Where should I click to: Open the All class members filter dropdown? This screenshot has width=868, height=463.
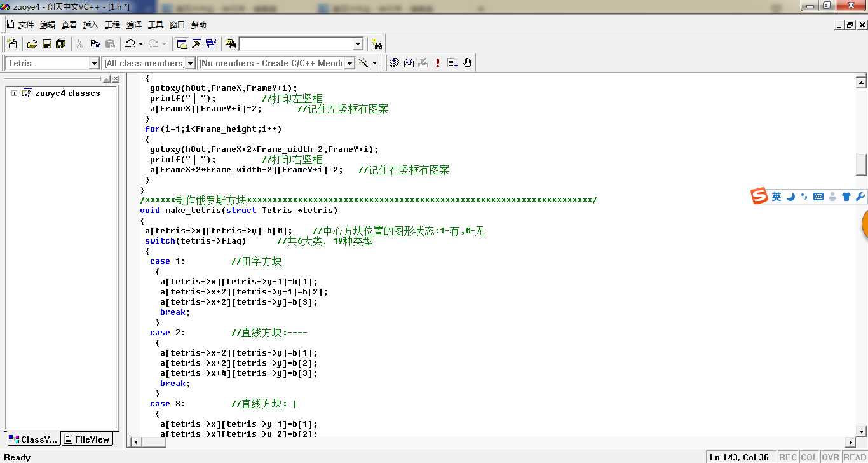pyautogui.click(x=189, y=63)
